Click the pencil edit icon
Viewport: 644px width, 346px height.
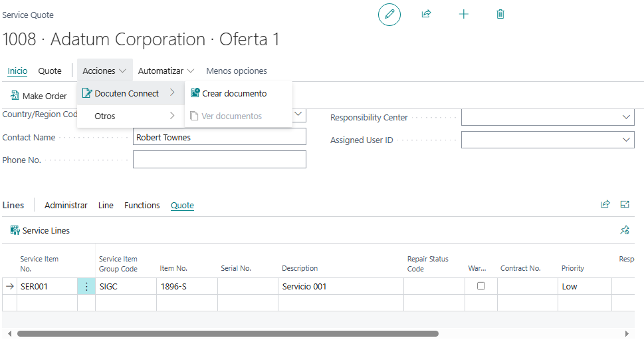389,14
